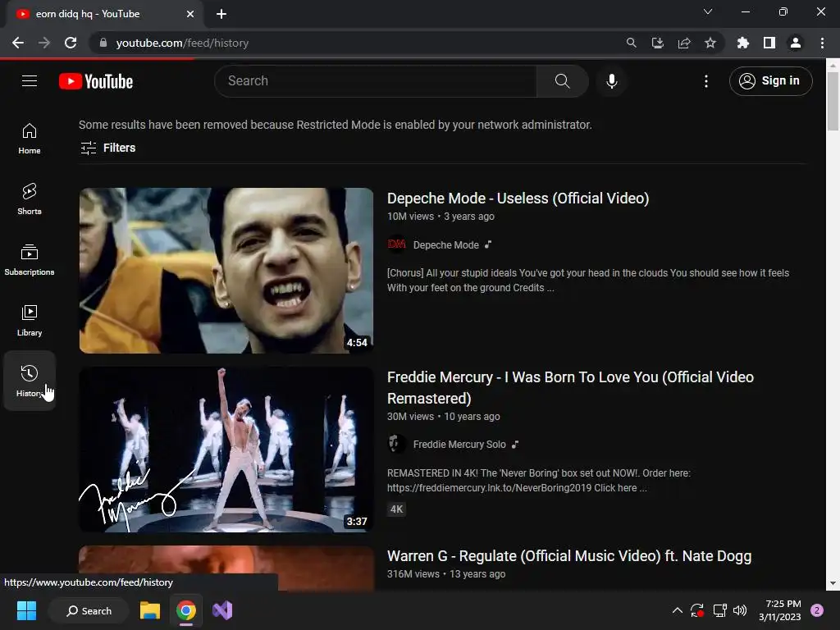Image resolution: width=840 pixels, height=630 pixels.
Task: Click in the YouTube search field
Action: point(375,81)
